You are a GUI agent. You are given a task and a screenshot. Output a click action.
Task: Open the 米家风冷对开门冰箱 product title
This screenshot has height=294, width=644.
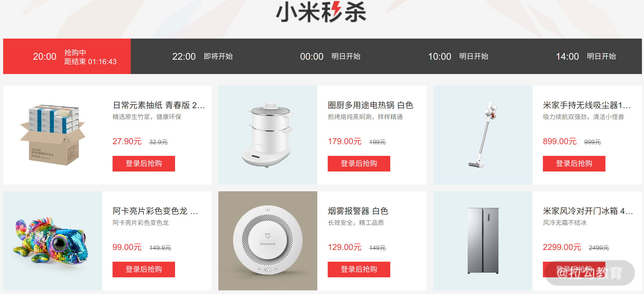click(588, 211)
